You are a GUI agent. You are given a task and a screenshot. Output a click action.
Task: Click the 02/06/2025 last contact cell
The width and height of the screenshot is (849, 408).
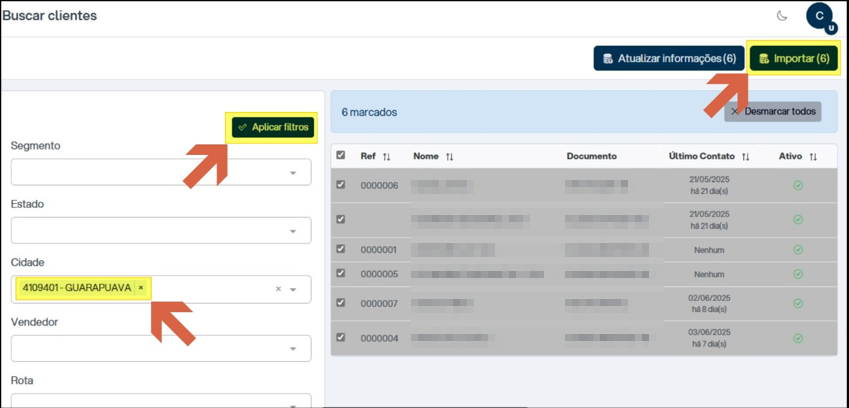click(x=709, y=303)
